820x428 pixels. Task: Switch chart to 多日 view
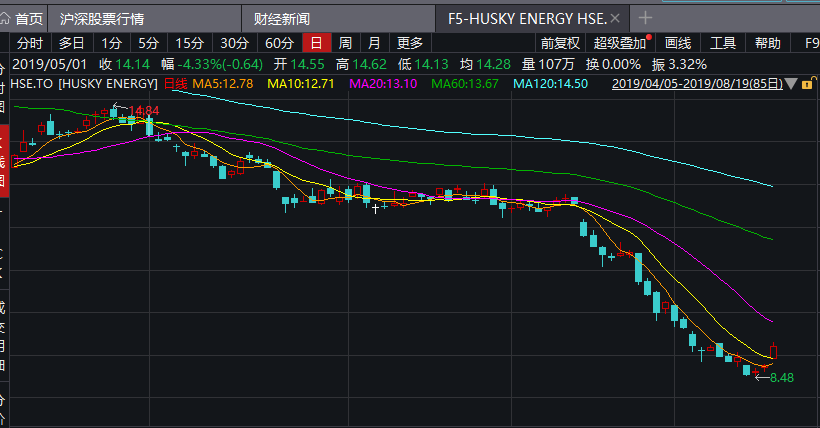tap(71, 43)
